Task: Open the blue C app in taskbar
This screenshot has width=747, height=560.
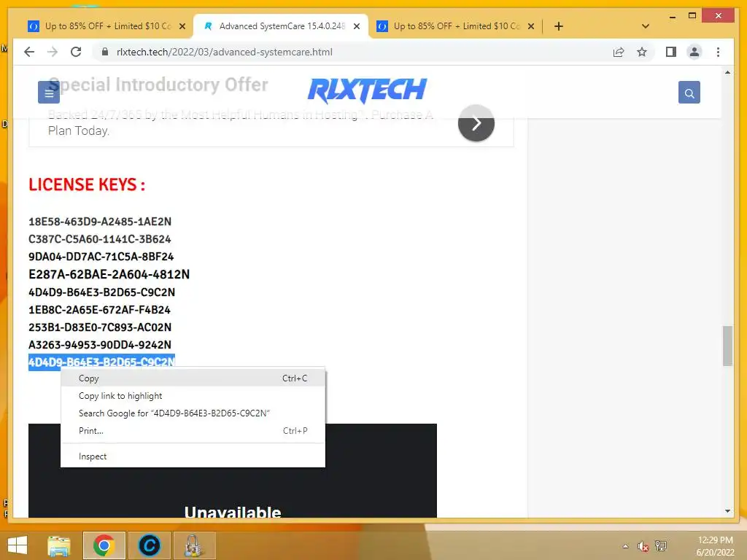Action: point(149,545)
